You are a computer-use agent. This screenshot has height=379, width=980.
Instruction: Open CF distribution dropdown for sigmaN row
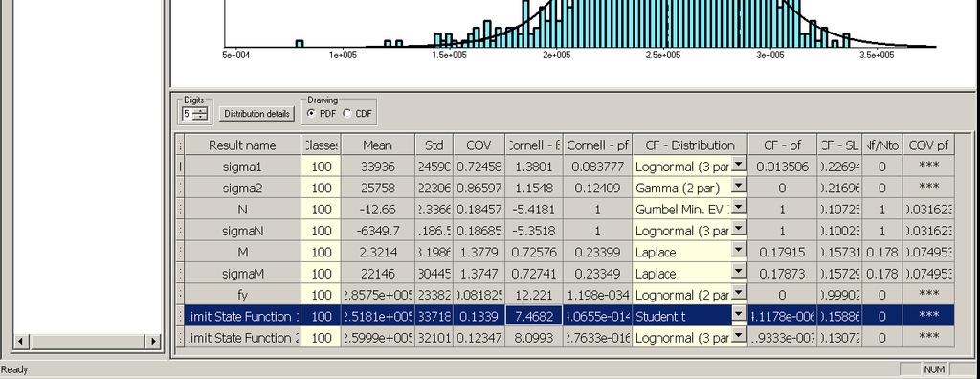coord(739,229)
